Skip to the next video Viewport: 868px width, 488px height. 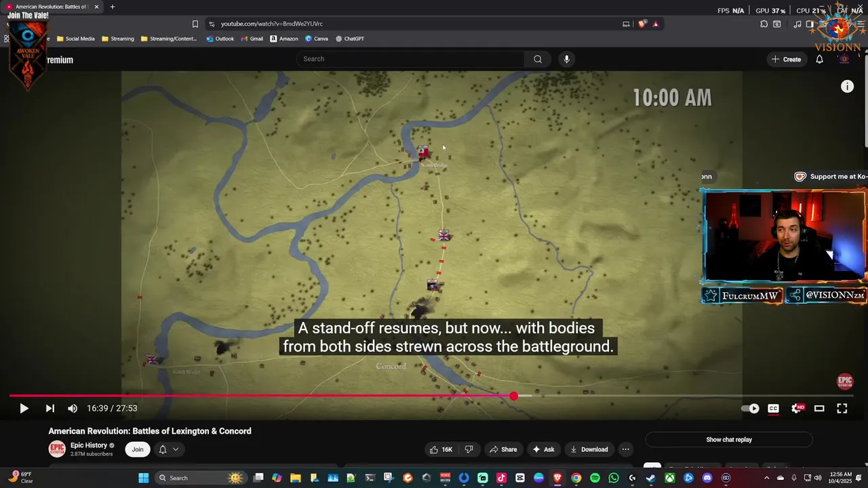tap(50, 408)
